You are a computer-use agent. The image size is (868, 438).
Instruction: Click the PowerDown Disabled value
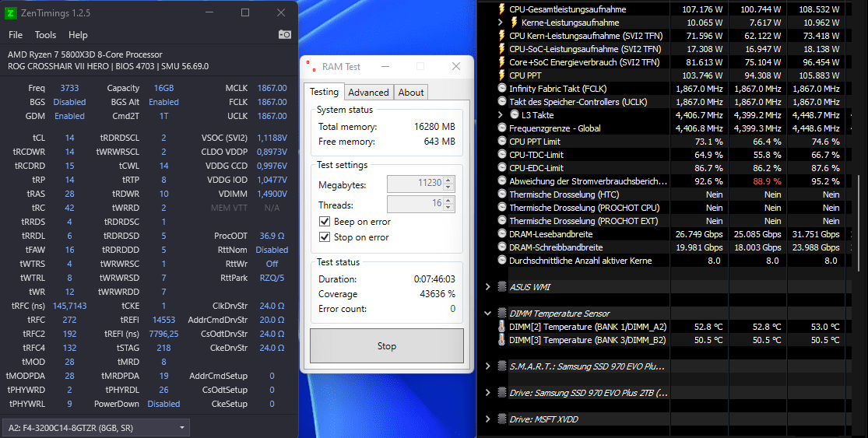163,404
